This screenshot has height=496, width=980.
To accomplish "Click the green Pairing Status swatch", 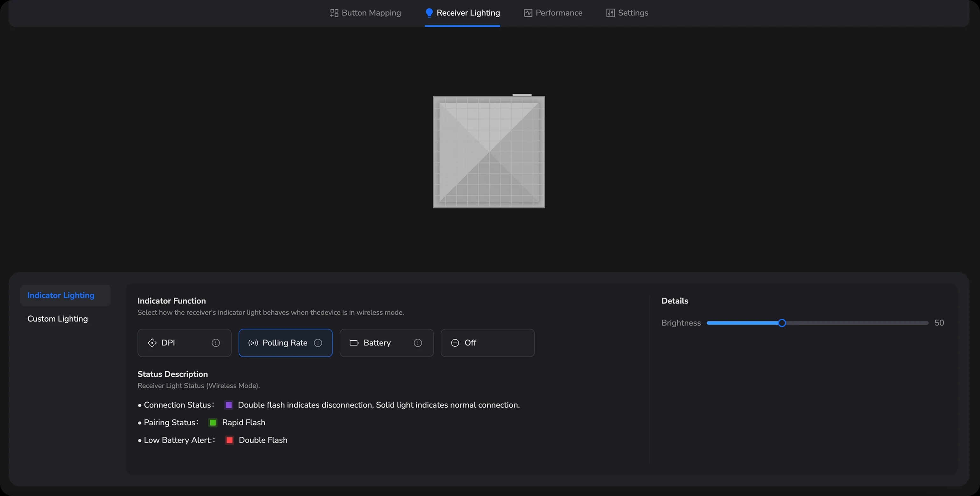I will click(213, 422).
